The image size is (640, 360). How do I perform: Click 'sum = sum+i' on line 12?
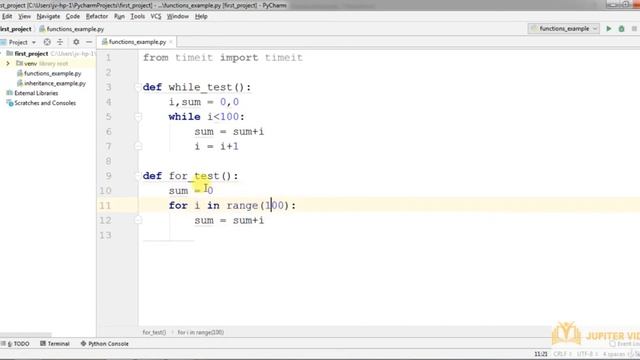coord(229,220)
